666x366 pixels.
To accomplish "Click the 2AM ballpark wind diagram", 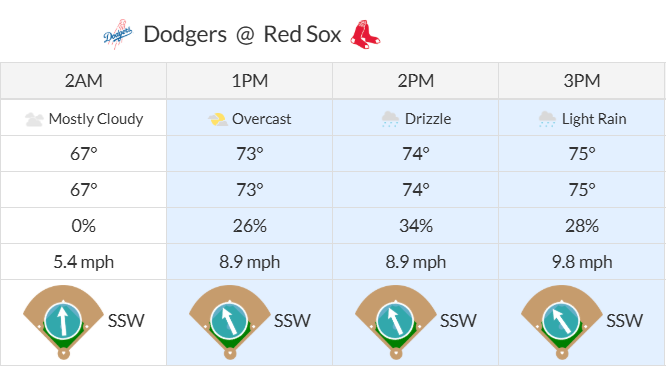I will coord(63,322).
